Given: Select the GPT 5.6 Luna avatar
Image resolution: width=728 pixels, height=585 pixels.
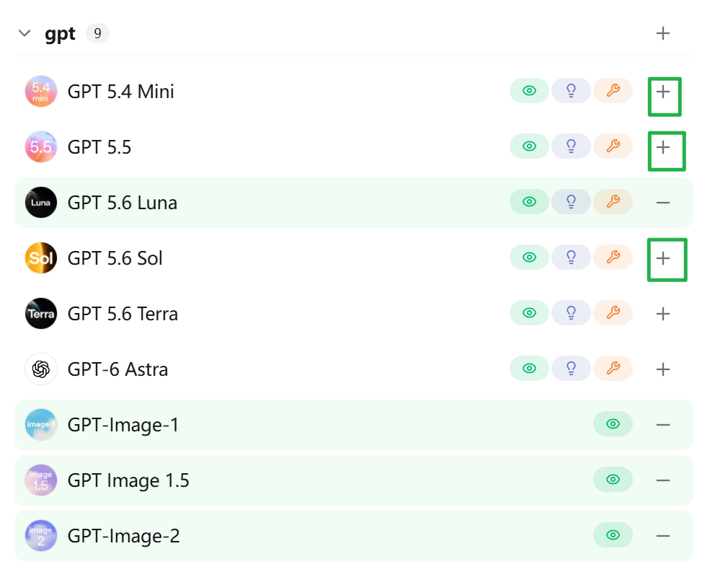Looking at the screenshot, I should click(41, 203).
